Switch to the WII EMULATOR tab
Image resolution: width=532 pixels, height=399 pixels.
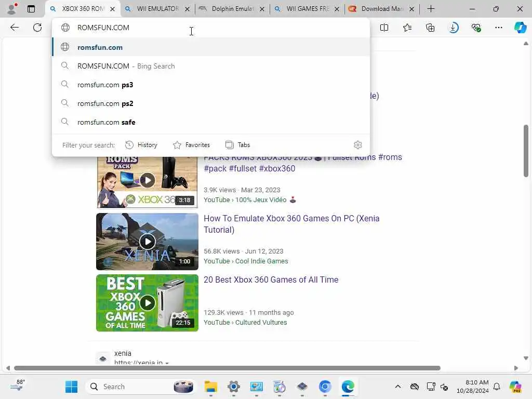(157, 9)
